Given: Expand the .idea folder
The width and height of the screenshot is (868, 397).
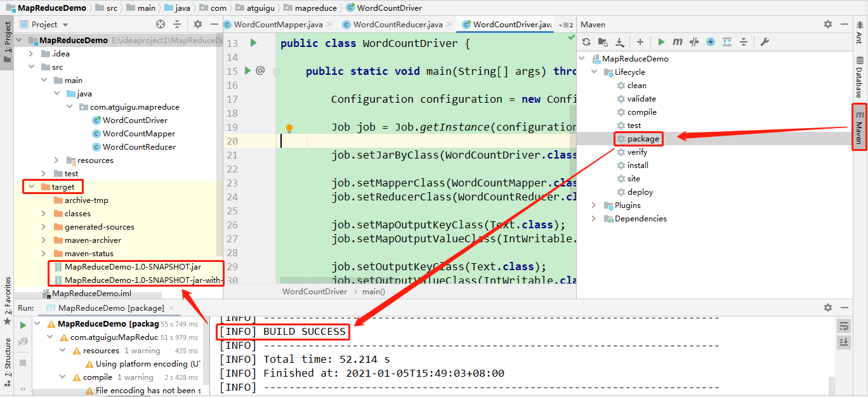Looking at the screenshot, I should [x=31, y=54].
